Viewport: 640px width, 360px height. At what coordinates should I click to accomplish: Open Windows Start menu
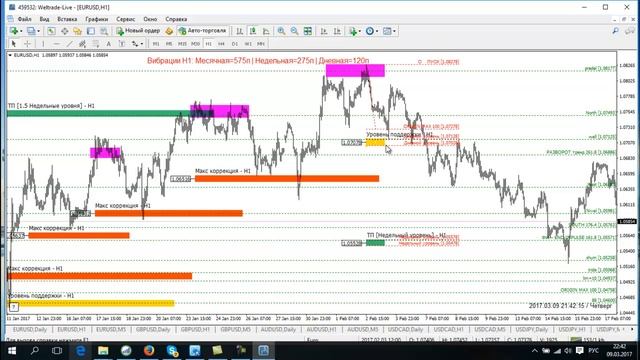point(12,351)
